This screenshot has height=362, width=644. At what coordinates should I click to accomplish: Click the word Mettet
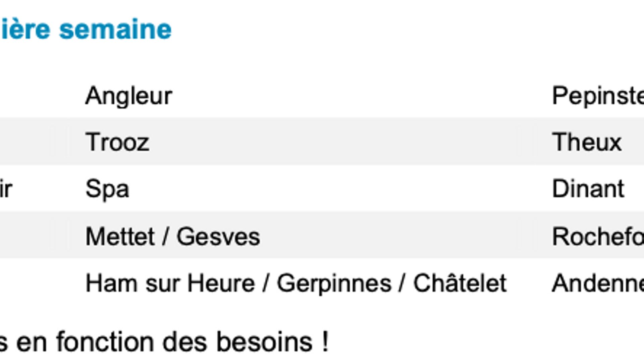[x=120, y=237]
